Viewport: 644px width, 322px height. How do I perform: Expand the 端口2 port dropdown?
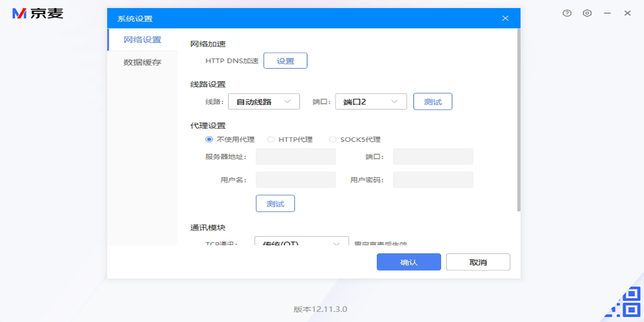tap(371, 101)
